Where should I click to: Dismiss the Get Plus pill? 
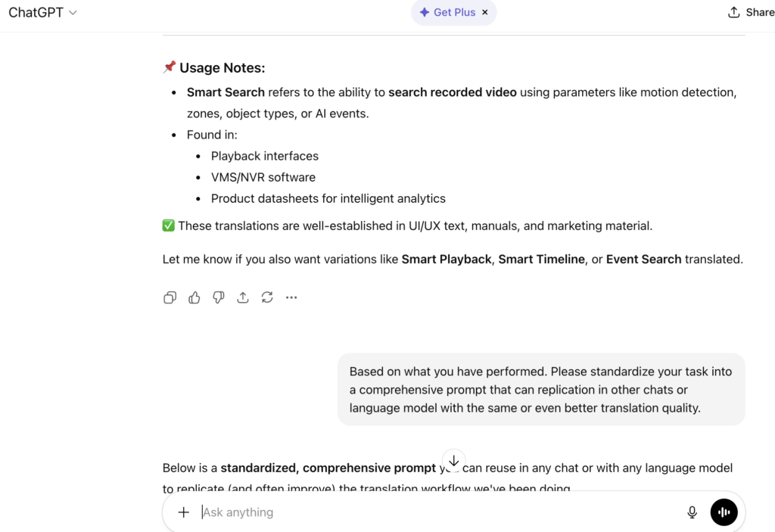(485, 12)
